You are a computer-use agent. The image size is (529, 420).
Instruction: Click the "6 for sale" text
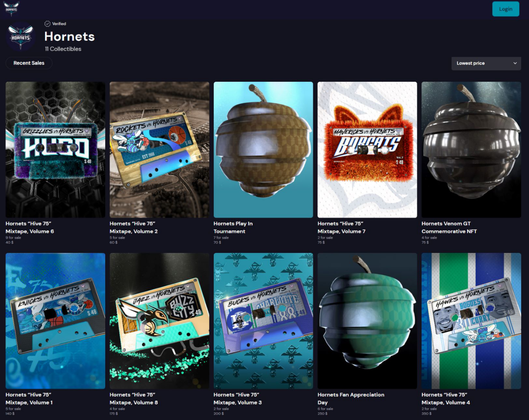pyautogui.click(x=325, y=409)
